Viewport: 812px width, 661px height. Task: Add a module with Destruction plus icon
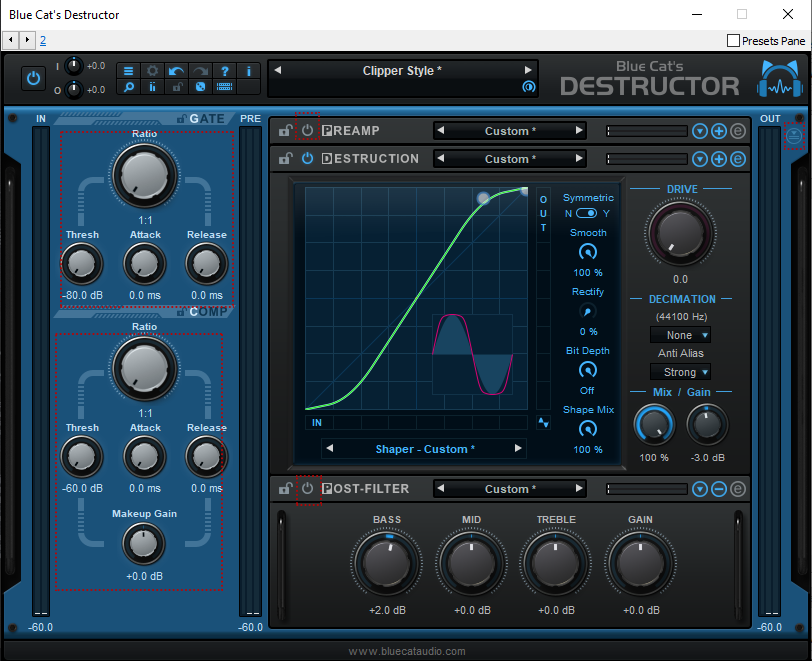[719, 159]
